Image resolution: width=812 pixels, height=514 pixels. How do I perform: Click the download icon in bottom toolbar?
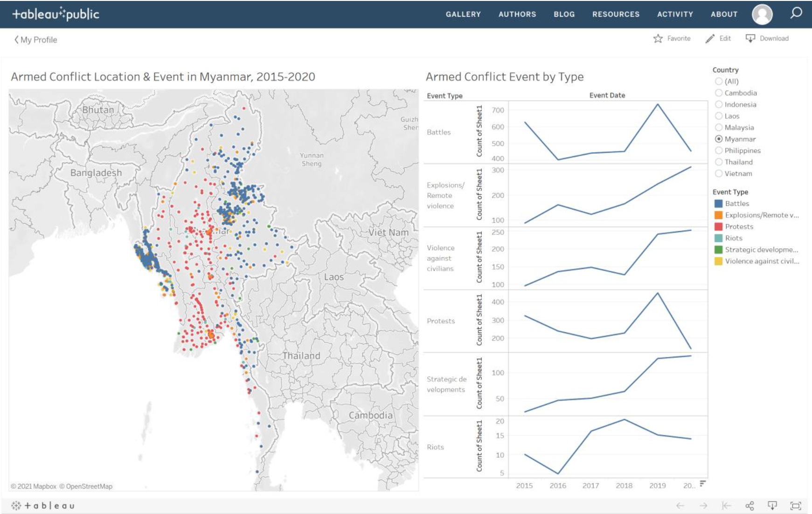772,506
